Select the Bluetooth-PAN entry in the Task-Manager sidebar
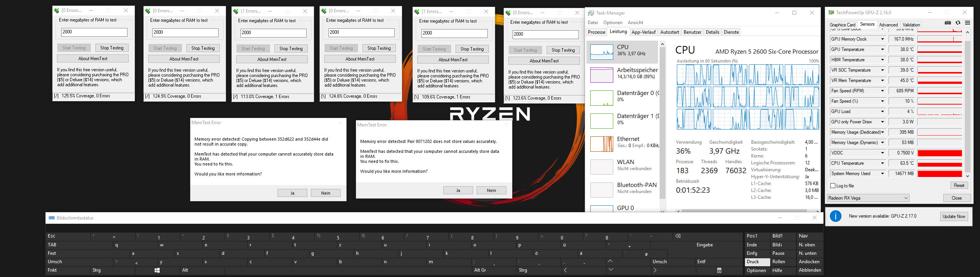 coord(622,190)
